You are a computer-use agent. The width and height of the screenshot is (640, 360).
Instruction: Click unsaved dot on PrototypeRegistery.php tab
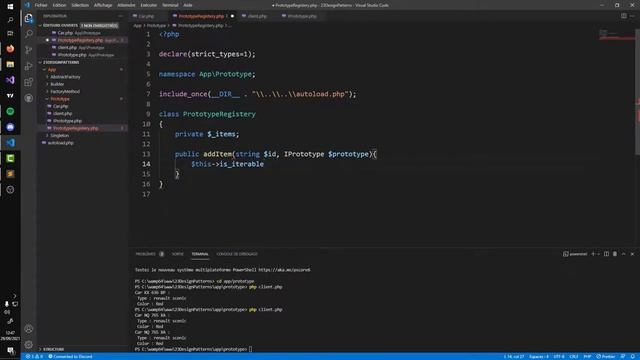pos(232,16)
